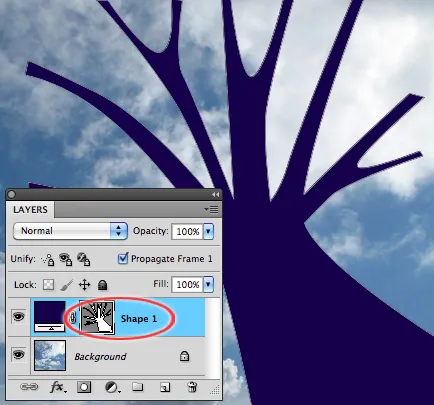Open the Opacity slider arrow

click(208, 231)
